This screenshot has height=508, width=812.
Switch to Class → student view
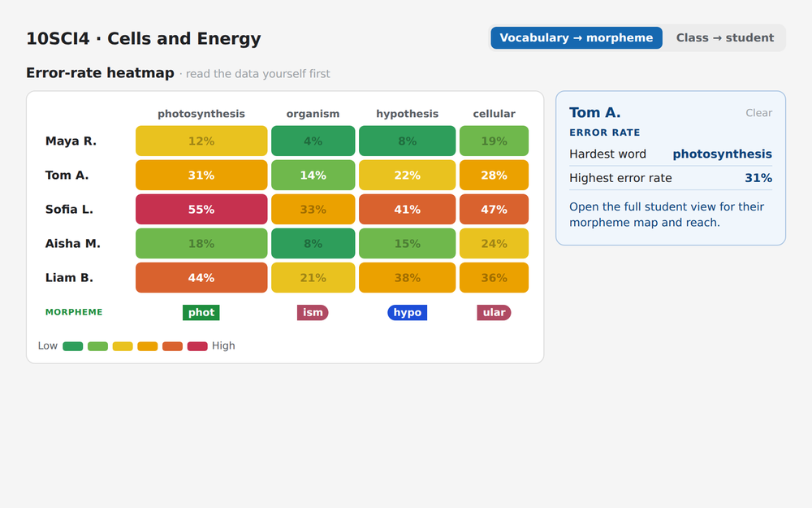[x=724, y=38]
